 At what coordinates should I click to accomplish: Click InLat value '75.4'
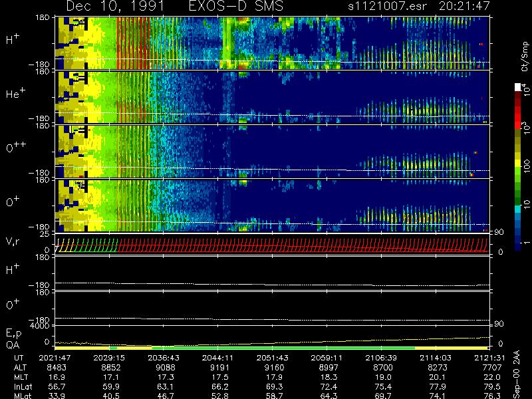(x=383, y=386)
